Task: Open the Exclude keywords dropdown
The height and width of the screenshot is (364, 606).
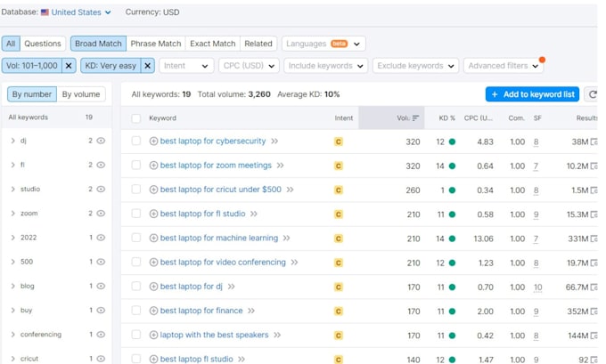Action: coord(415,66)
